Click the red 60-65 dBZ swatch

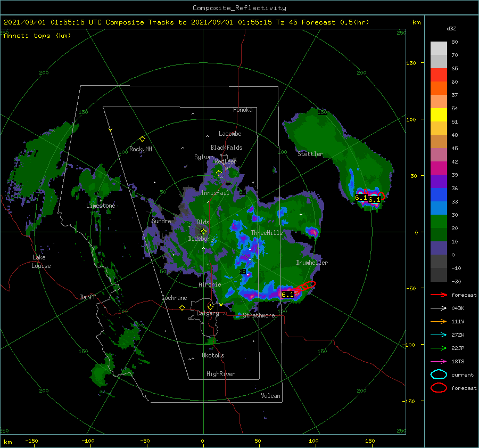[x=439, y=75]
